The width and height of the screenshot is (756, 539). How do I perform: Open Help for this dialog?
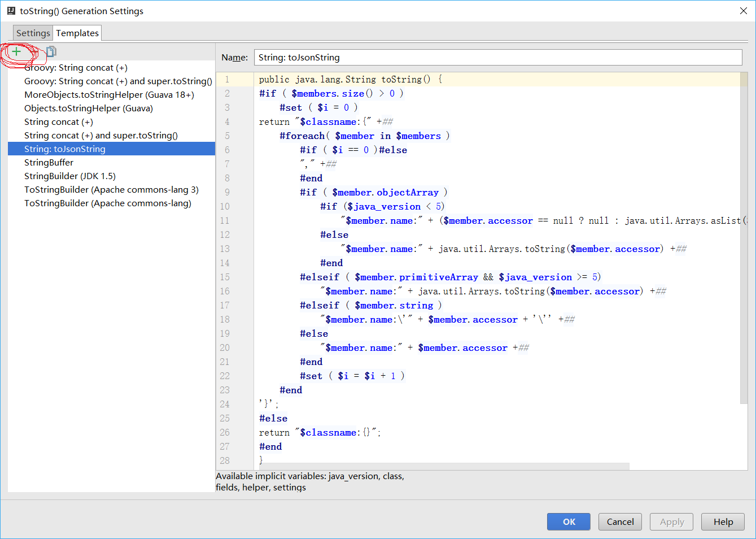coord(723,521)
